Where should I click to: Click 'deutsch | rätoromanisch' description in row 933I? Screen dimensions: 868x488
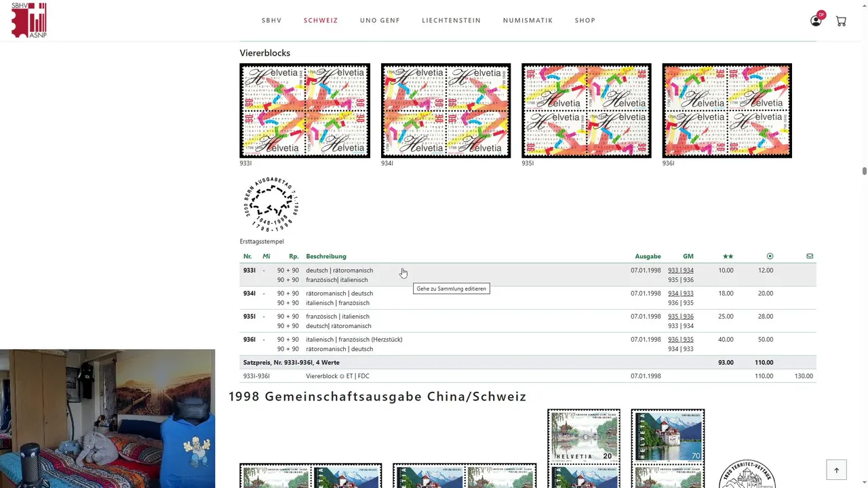click(x=340, y=270)
